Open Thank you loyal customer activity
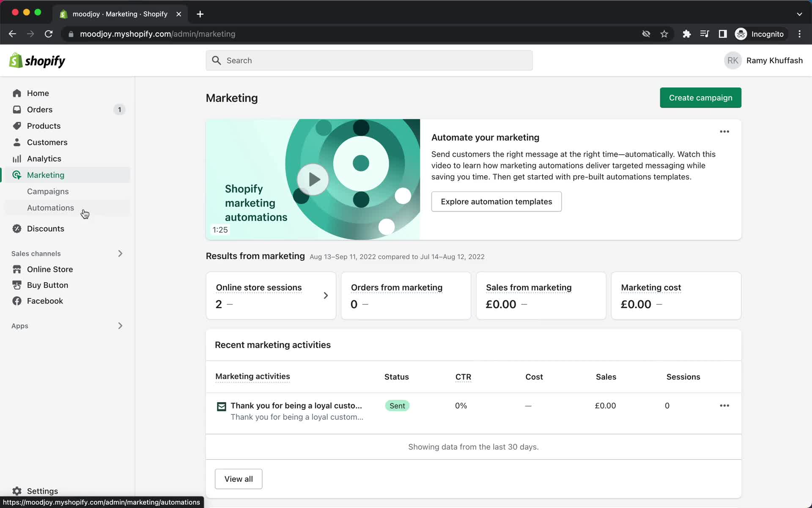The width and height of the screenshot is (812, 508). (296, 406)
